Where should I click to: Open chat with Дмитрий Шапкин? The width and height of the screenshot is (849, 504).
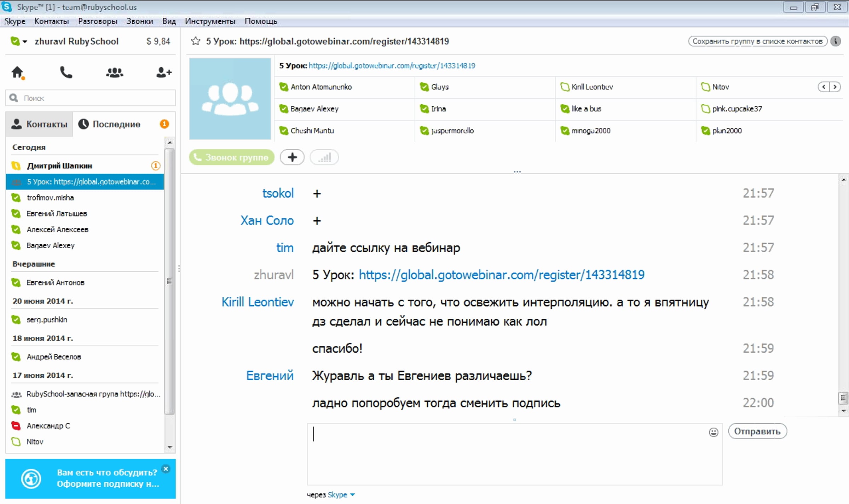point(59,166)
